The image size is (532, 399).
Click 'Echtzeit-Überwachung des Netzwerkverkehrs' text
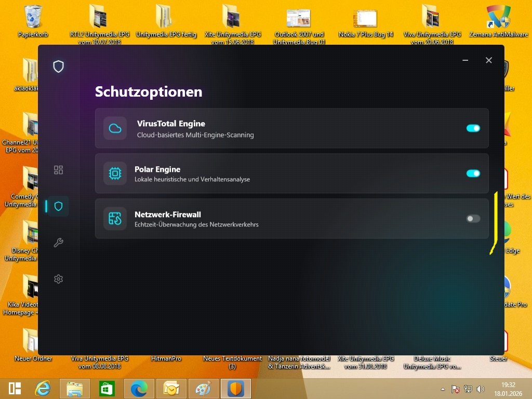point(196,224)
